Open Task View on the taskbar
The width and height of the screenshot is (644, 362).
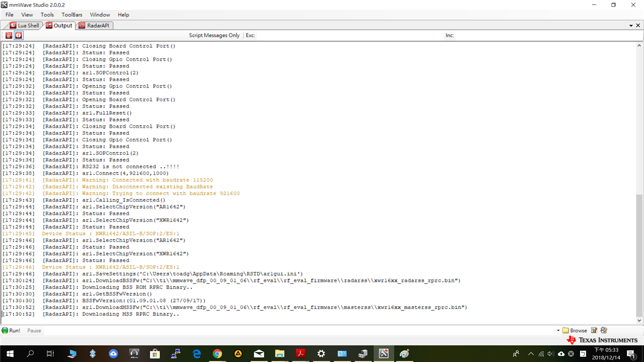(50, 354)
